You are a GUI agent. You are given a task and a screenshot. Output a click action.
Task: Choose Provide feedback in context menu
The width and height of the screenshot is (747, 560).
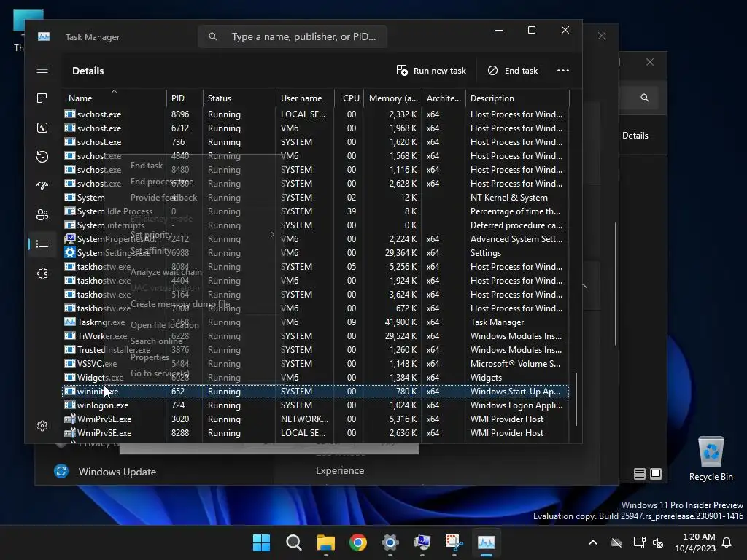[x=163, y=197]
